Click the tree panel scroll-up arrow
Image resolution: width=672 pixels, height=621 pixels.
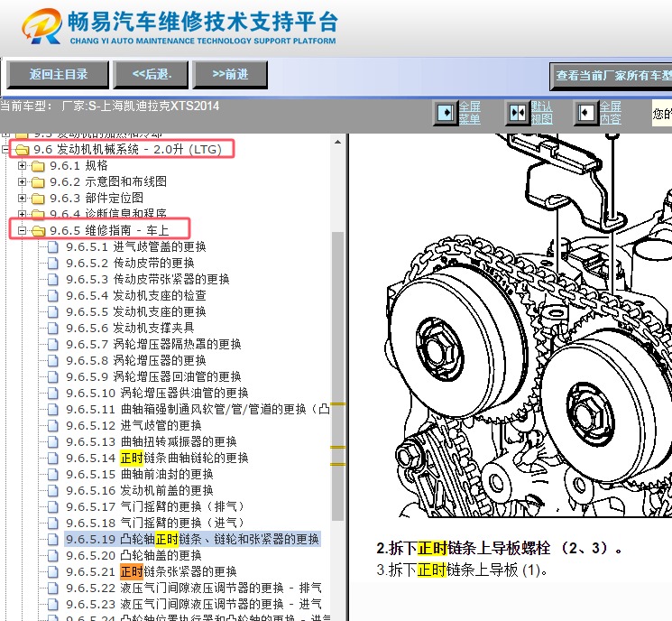coord(337,142)
